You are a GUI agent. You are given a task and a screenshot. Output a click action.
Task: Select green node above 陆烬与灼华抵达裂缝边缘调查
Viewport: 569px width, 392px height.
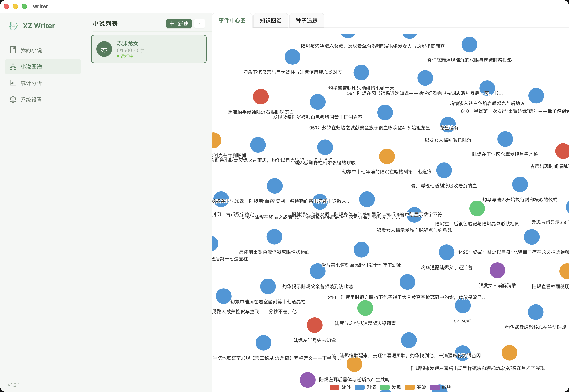tap(365, 308)
